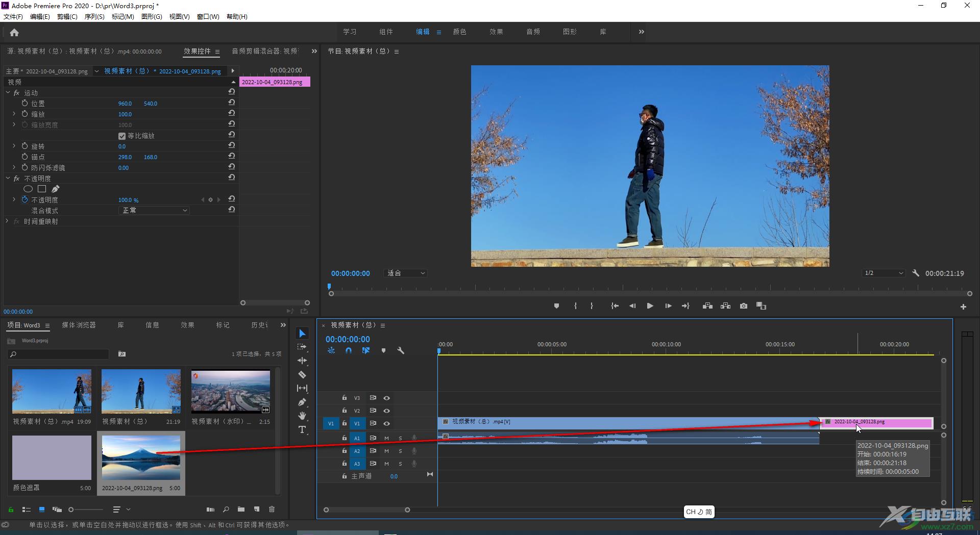Open 媒体浏览器 panel tab
The image size is (980, 535).
coord(79,325)
